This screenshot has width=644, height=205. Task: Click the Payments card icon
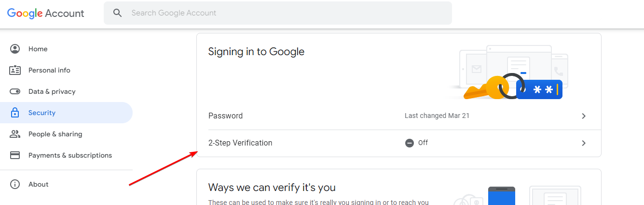pyautogui.click(x=15, y=155)
